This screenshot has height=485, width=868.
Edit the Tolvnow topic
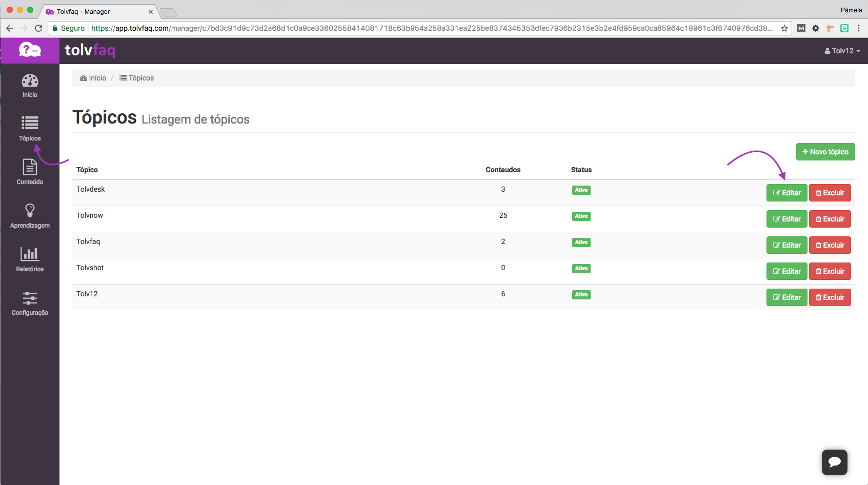pos(787,219)
